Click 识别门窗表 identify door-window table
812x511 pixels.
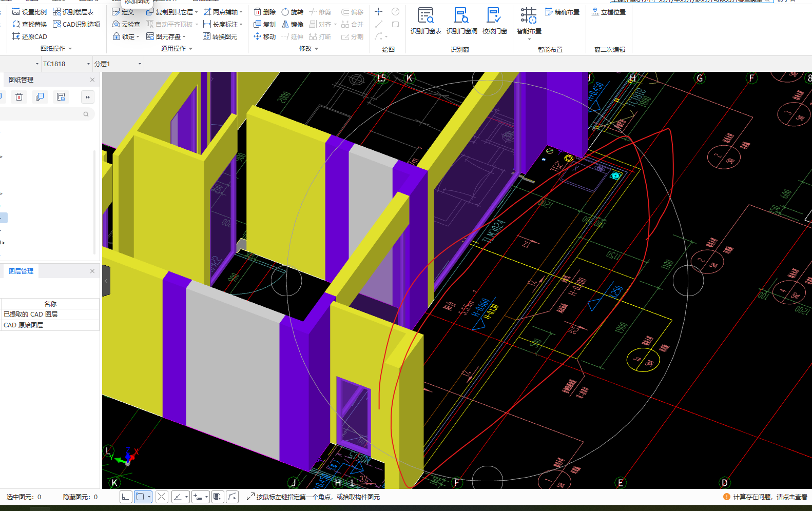pos(426,21)
